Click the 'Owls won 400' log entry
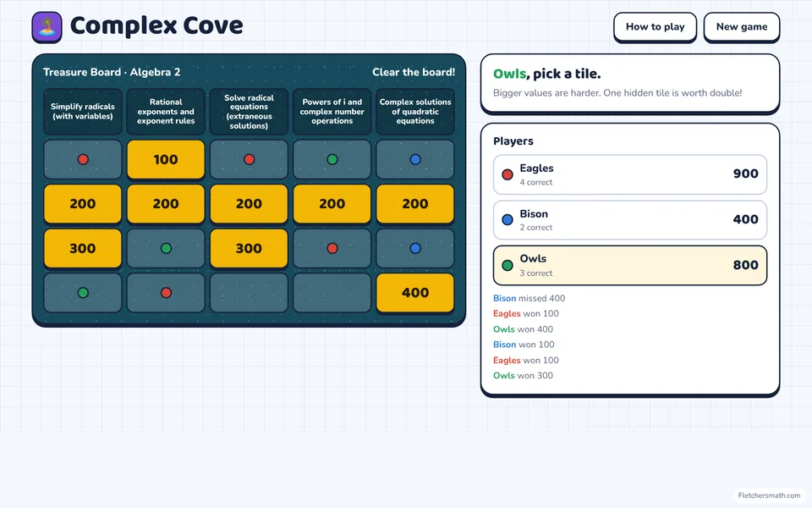This screenshot has width=812, height=508. [x=523, y=329]
